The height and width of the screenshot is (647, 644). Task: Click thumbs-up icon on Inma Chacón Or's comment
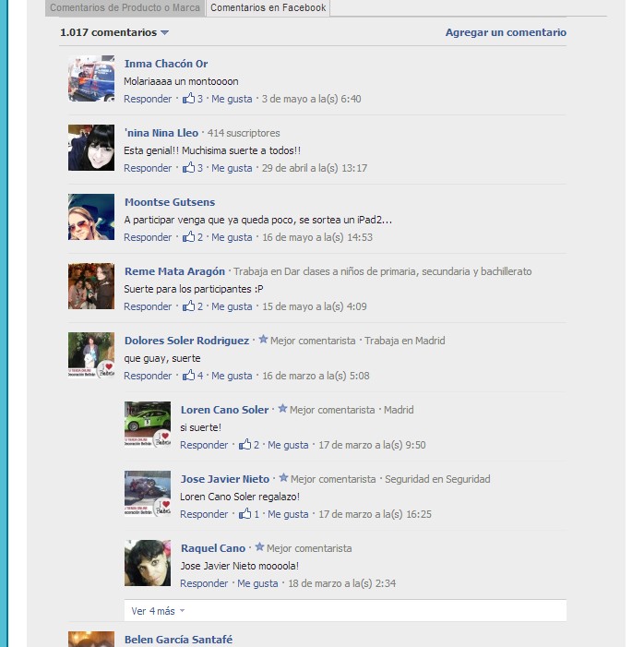tap(188, 98)
